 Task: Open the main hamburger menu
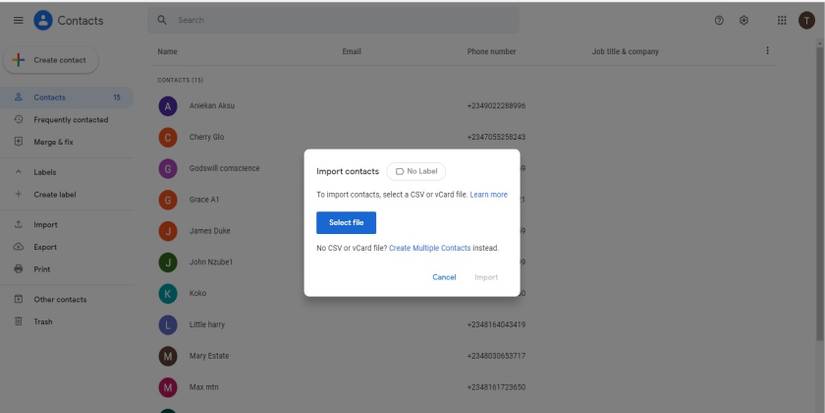tap(18, 21)
